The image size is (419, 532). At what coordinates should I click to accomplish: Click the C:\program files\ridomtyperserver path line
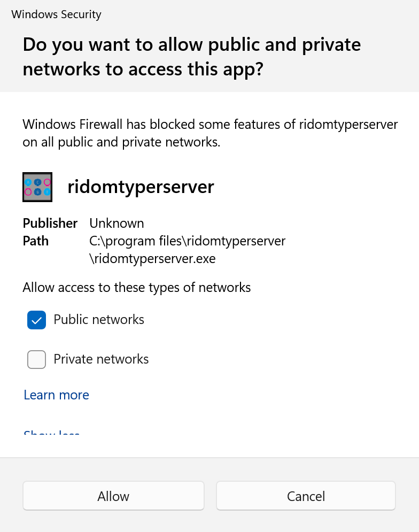click(187, 241)
